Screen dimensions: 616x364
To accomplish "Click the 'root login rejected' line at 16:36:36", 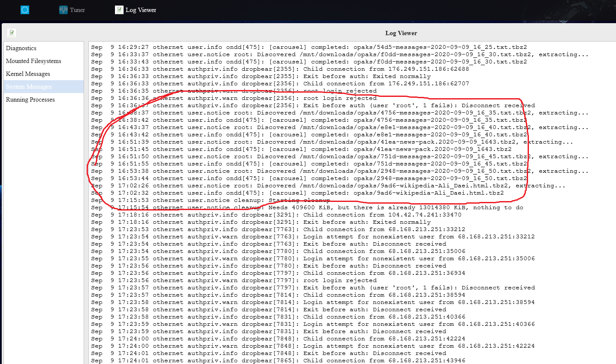I will pyautogui.click(x=234, y=98).
